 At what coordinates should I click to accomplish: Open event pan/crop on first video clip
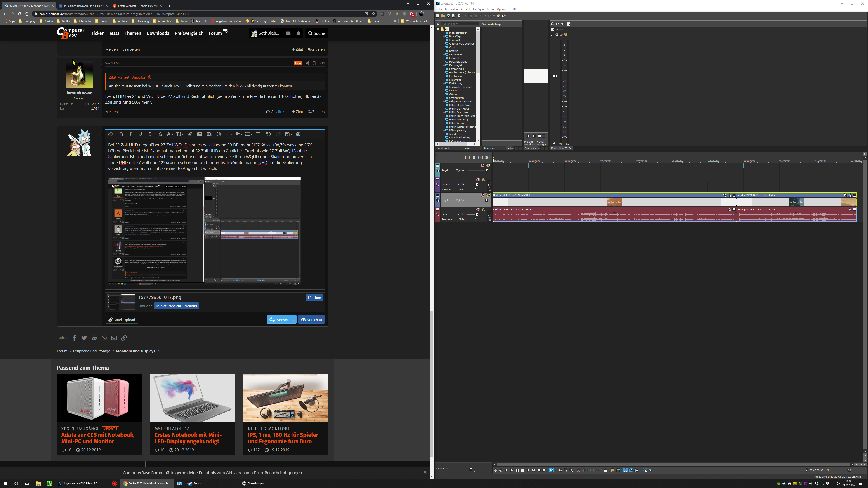(x=725, y=195)
